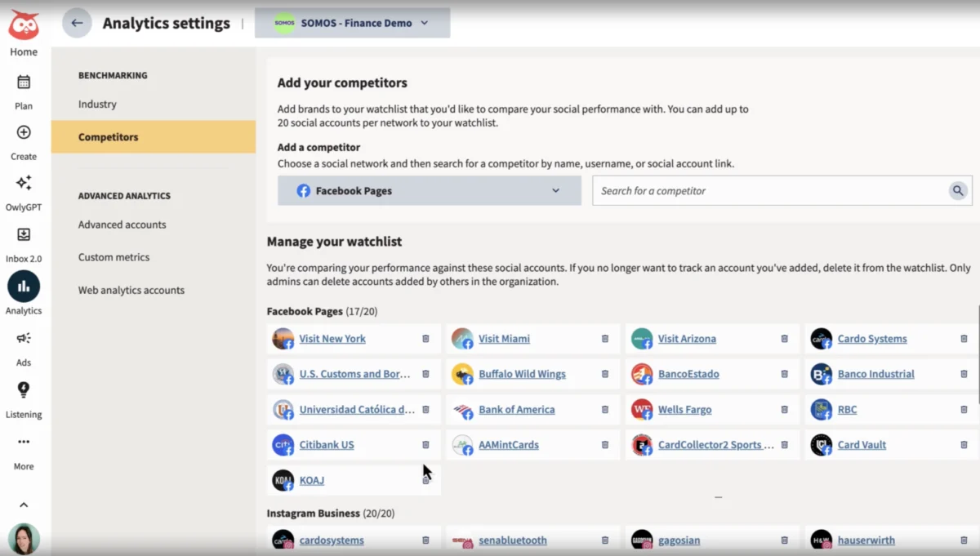Delete U.S. Customs and Border from watchlist
Screen dimensions: 980x556
[425, 374]
